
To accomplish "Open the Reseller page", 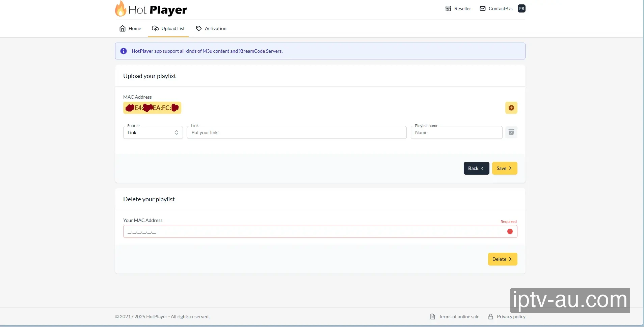I will (x=458, y=8).
